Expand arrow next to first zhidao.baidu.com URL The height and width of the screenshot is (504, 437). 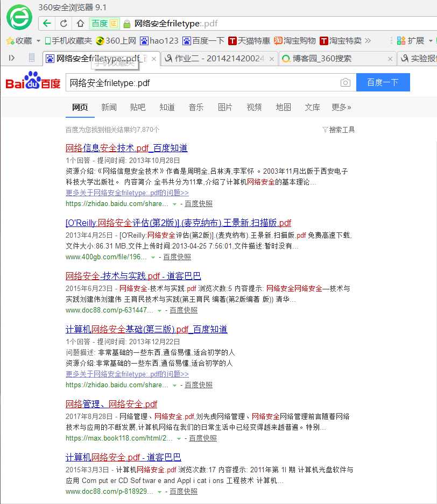point(174,204)
